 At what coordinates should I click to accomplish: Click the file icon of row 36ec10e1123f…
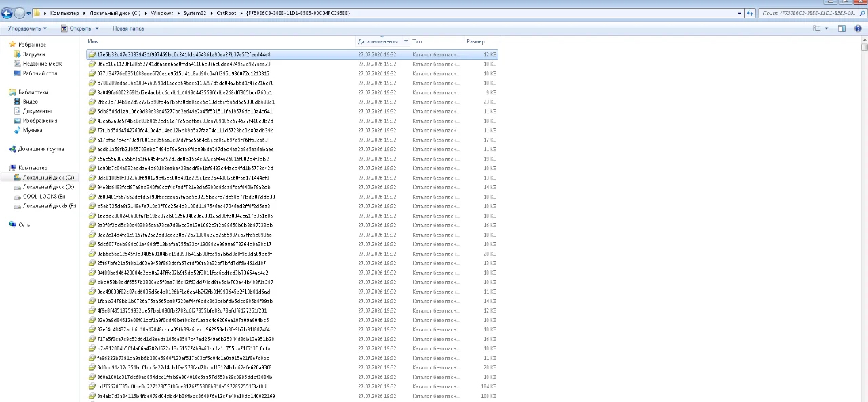(x=92, y=64)
